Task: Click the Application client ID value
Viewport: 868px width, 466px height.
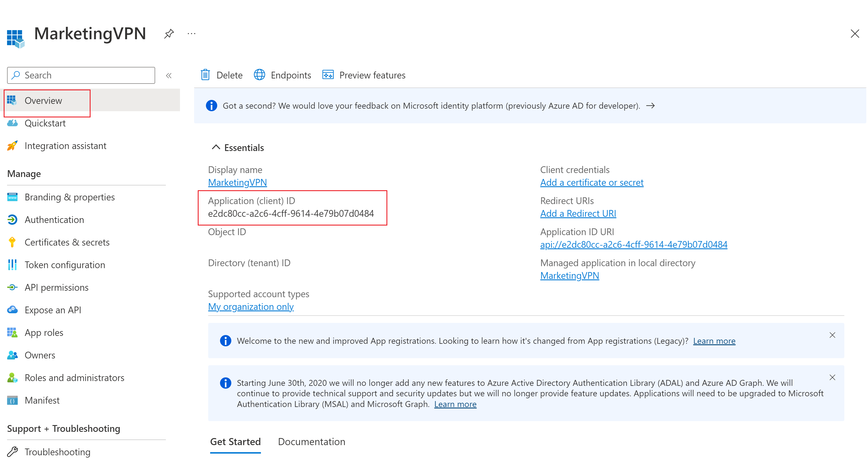Action: tap(291, 213)
